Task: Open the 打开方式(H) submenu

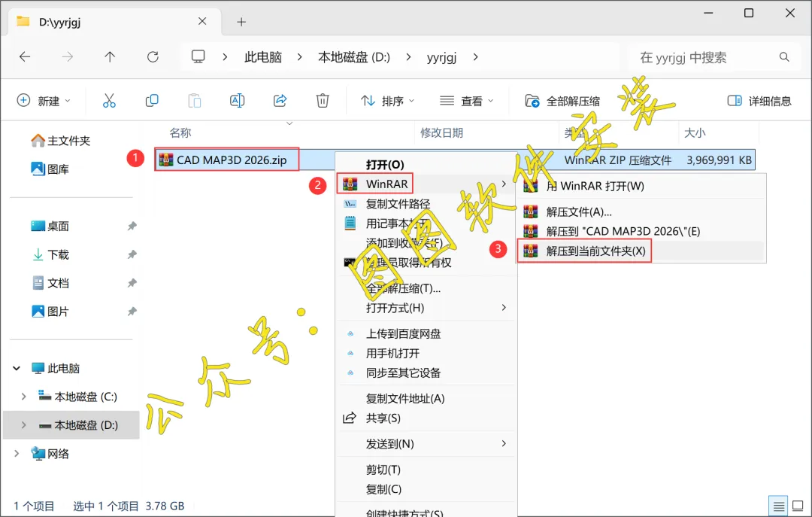Action: click(x=426, y=308)
